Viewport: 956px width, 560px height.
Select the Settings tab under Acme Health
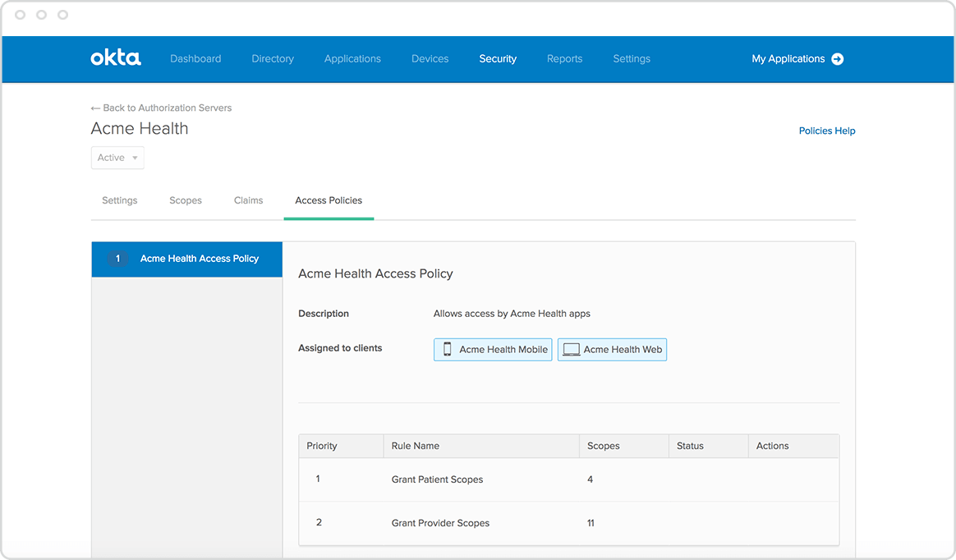[x=120, y=200]
